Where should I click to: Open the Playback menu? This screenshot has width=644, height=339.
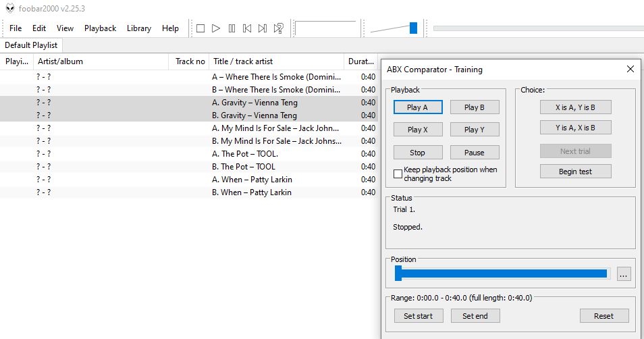[100, 28]
